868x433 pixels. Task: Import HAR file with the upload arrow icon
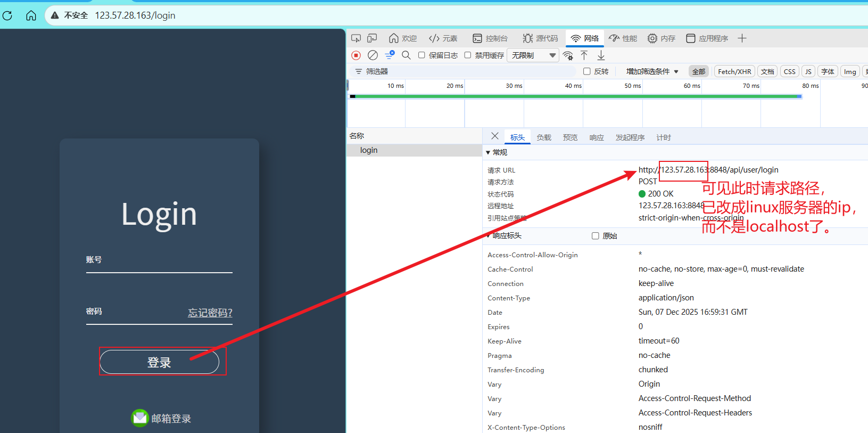(x=584, y=55)
